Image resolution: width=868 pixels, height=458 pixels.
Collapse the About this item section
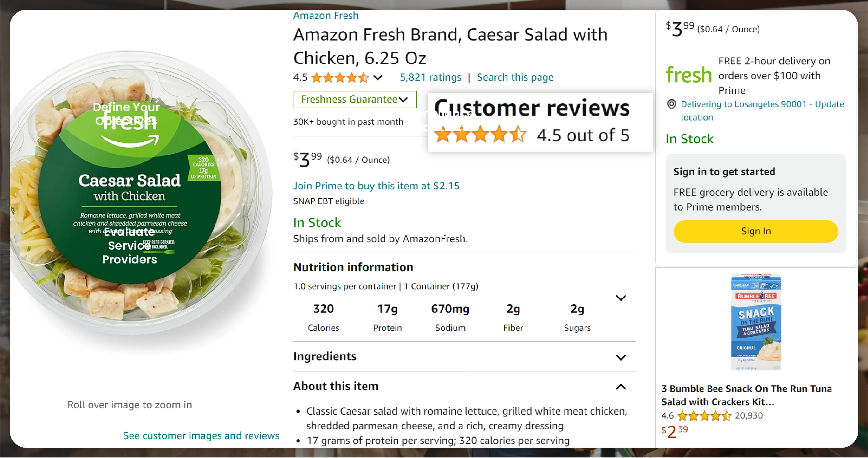(x=621, y=387)
